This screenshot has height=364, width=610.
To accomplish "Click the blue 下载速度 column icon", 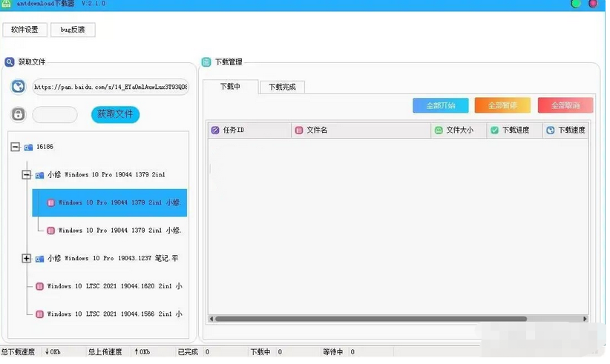I will pyautogui.click(x=550, y=130).
